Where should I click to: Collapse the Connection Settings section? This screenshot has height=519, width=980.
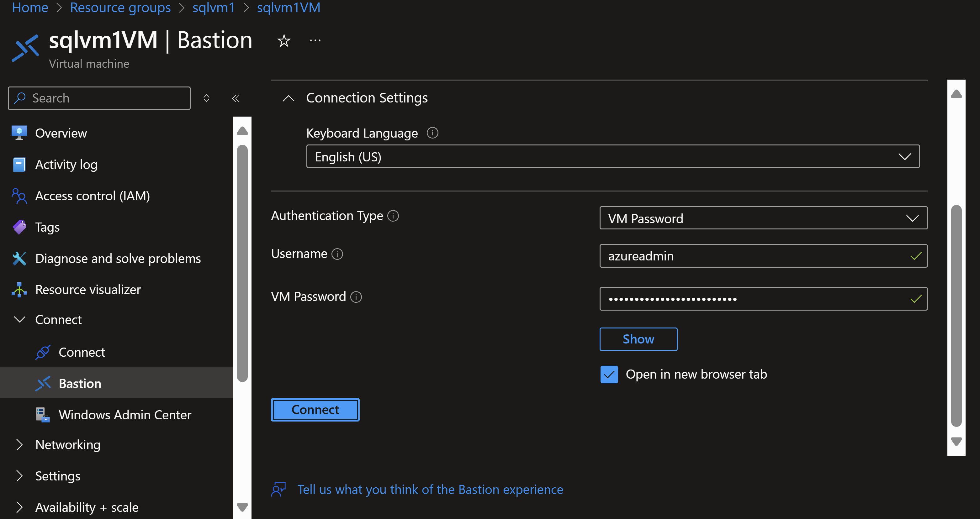click(289, 98)
